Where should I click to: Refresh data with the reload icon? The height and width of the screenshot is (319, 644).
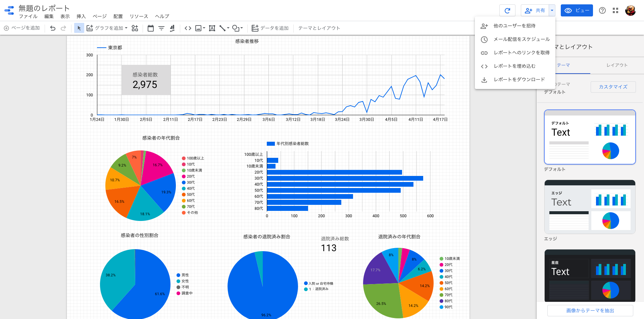click(507, 10)
